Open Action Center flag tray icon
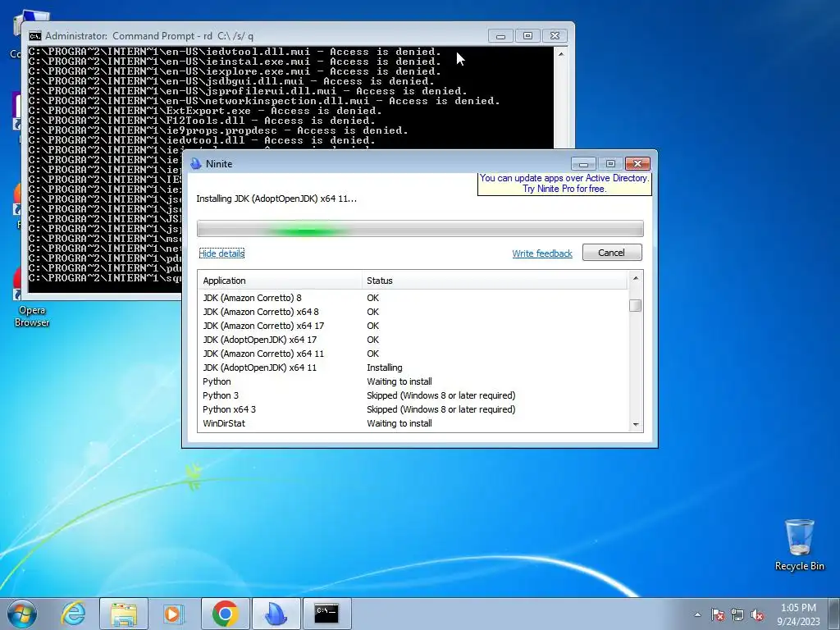Viewport: 840px width, 630px height. [718, 614]
